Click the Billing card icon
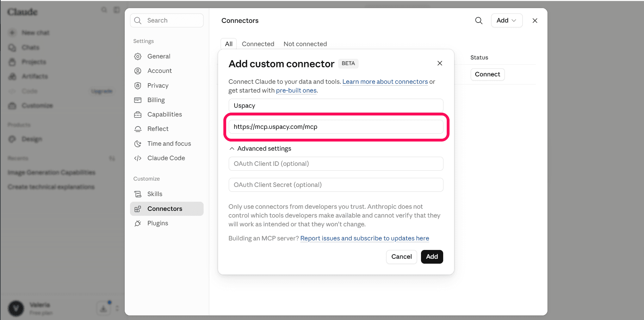The image size is (644, 320). [138, 100]
